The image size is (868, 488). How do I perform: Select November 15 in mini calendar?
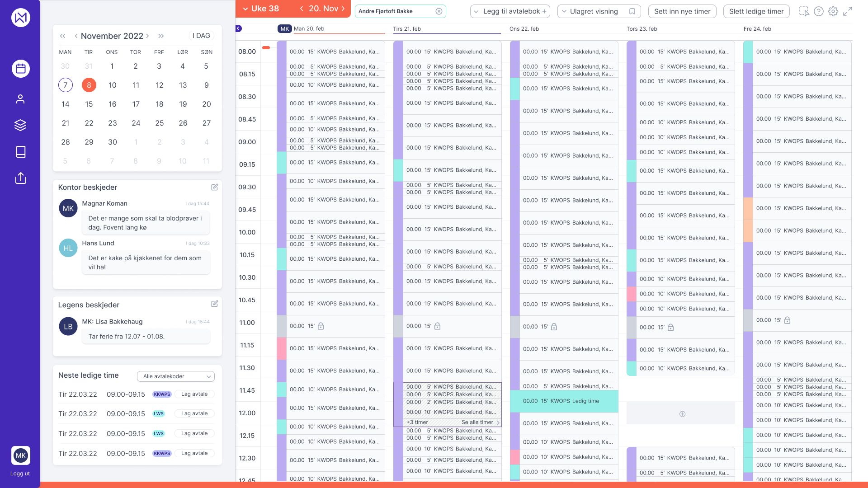pos(89,104)
